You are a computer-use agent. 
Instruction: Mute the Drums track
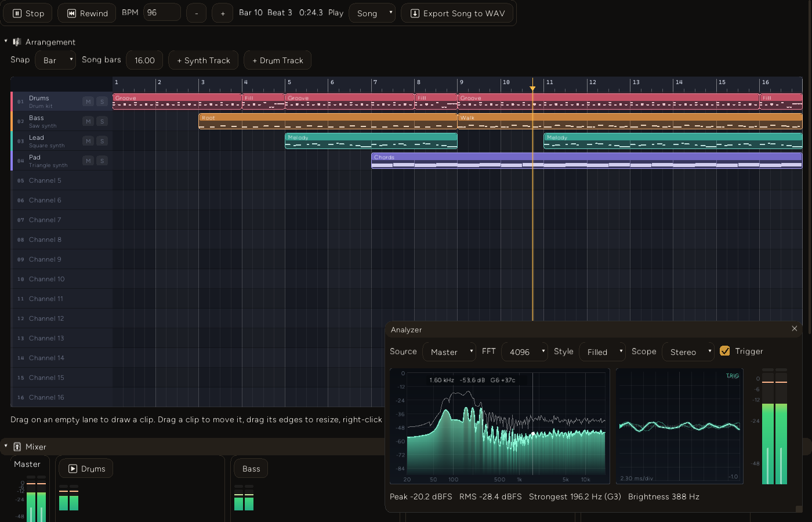point(88,101)
